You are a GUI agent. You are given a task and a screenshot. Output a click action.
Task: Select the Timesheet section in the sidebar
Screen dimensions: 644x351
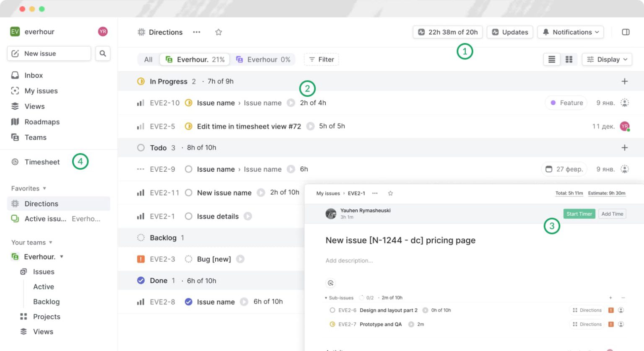(42, 162)
